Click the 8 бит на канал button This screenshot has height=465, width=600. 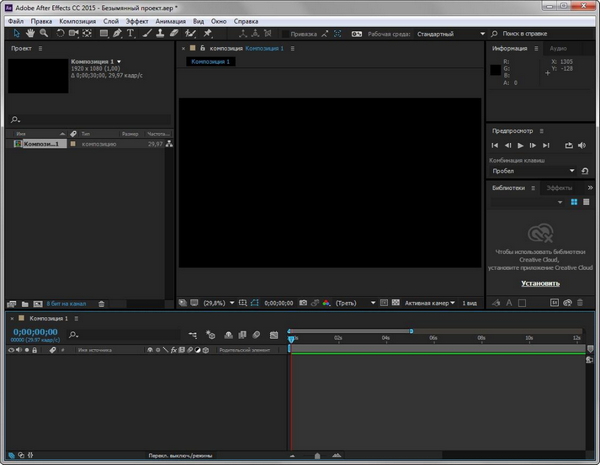[68, 303]
